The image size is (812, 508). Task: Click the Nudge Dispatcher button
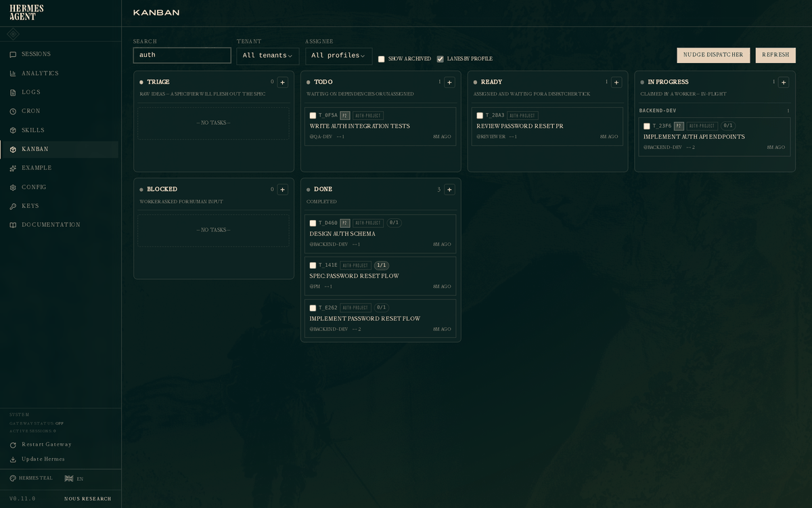[x=713, y=55]
